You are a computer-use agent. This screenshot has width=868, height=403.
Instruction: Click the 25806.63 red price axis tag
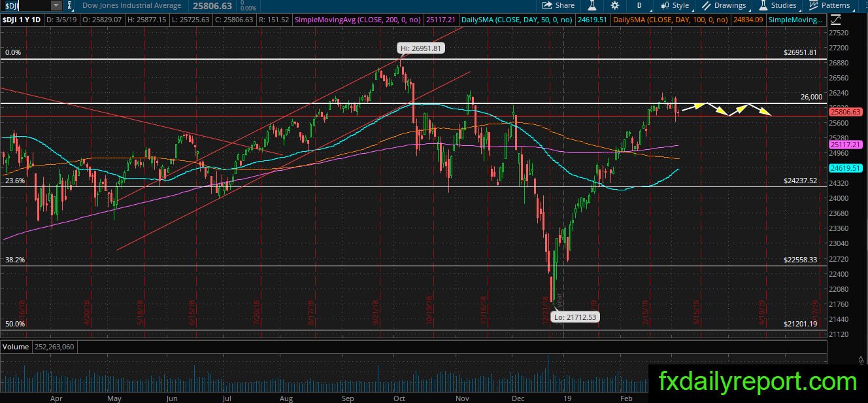click(x=846, y=112)
